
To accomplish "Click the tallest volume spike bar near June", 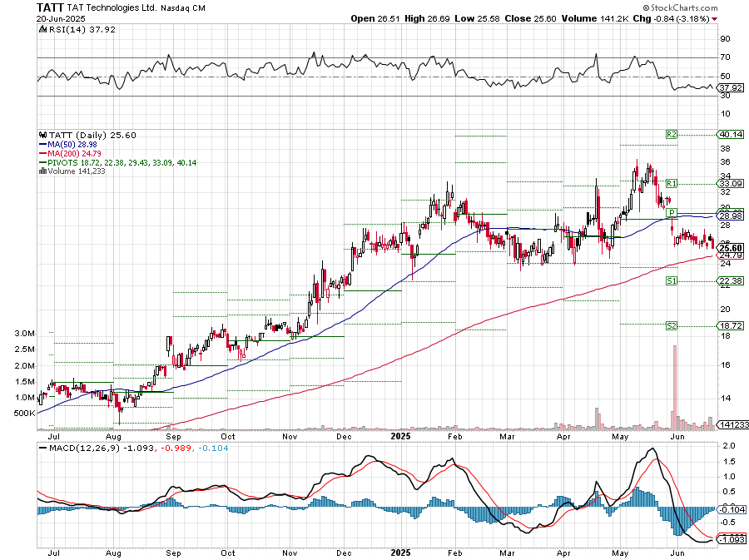I will (675, 388).
